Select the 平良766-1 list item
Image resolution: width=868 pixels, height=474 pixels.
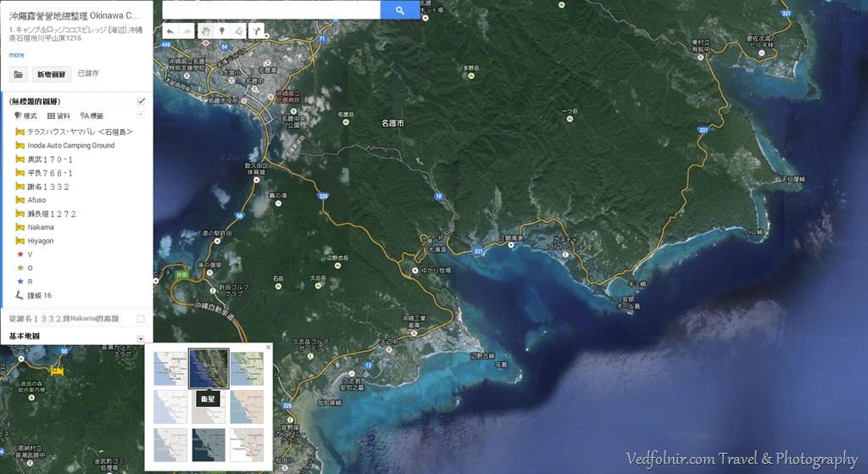tap(50, 173)
